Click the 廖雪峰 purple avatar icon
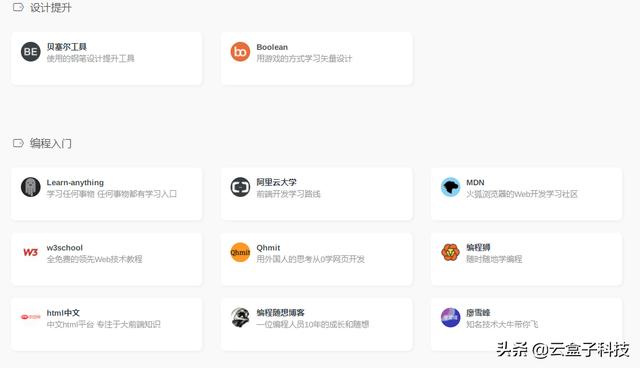The height and width of the screenshot is (368, 640). (451, 317)
